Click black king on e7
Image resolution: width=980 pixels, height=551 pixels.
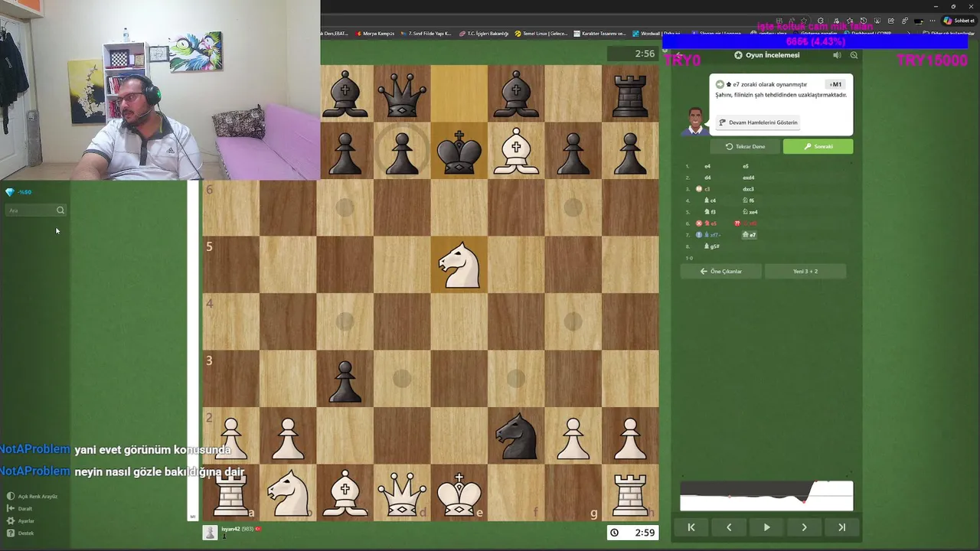coord(459,151)
